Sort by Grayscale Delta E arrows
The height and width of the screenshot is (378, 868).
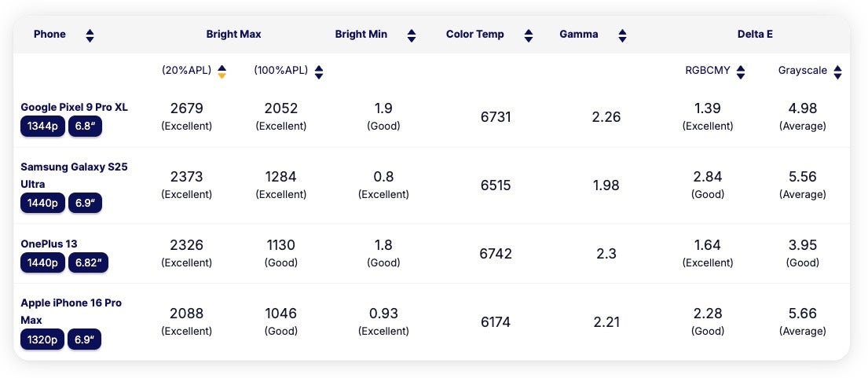click(837, 72)
